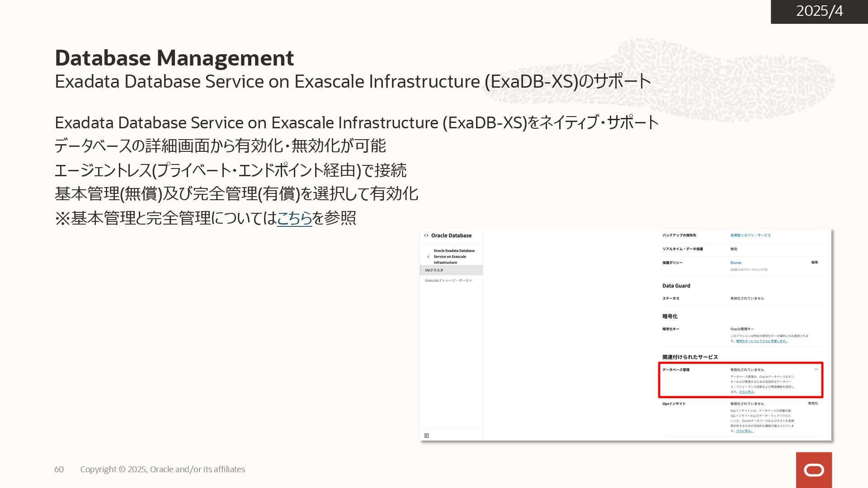This screenshot has width=868, height=488.
Task: Collapse the sidebar with the bottom panel icon
Action: [x=426, y=436]
